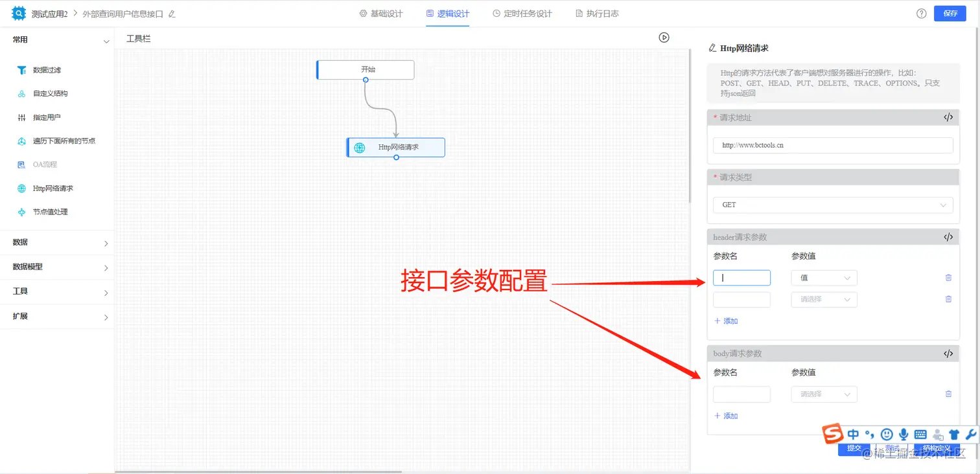980x474 pixels.
Task: Click the output port below Http网络请求 node
Action: (x=396, y=157)
